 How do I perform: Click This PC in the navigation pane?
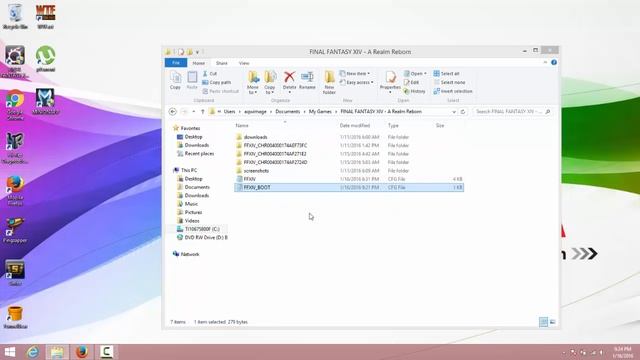(189, 170)
